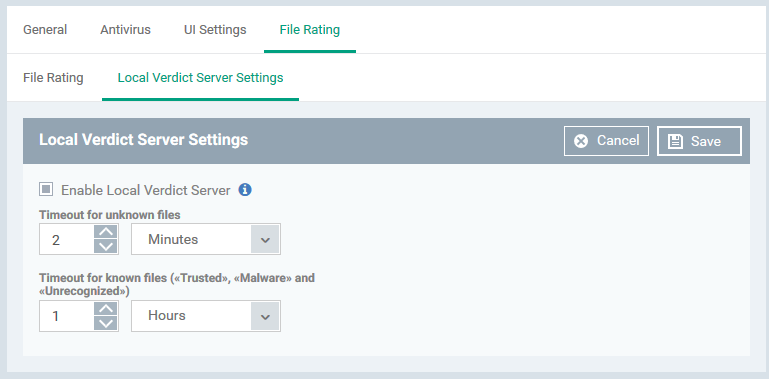Viewport: 769px width, 379px height.
Task: Toggle Enable Local Verdict Server checkbox
Action: pyautogui.click(x=46, y=189)
